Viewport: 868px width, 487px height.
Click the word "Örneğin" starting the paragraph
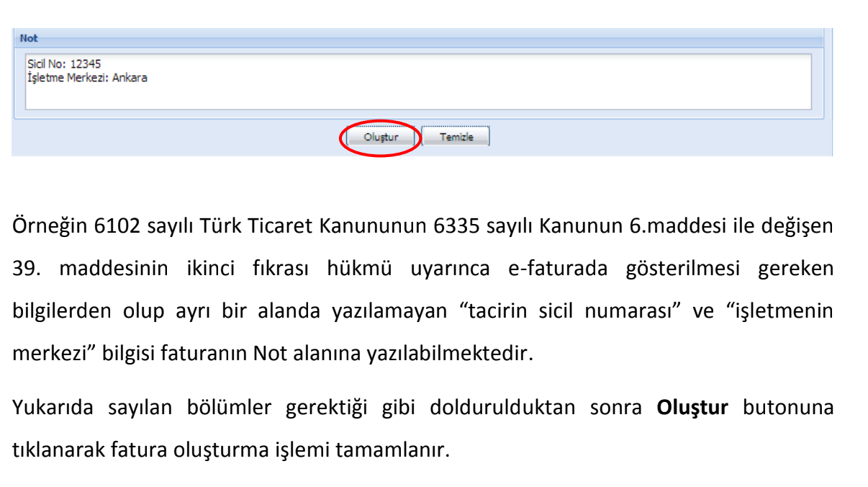(x=50, y=226)
